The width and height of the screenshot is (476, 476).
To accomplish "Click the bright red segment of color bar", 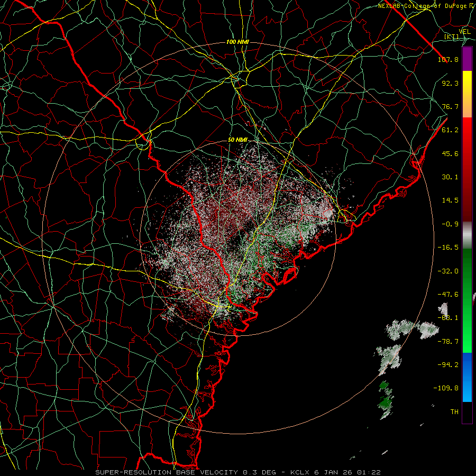I will pyautogui.click(x=467, y=131).
